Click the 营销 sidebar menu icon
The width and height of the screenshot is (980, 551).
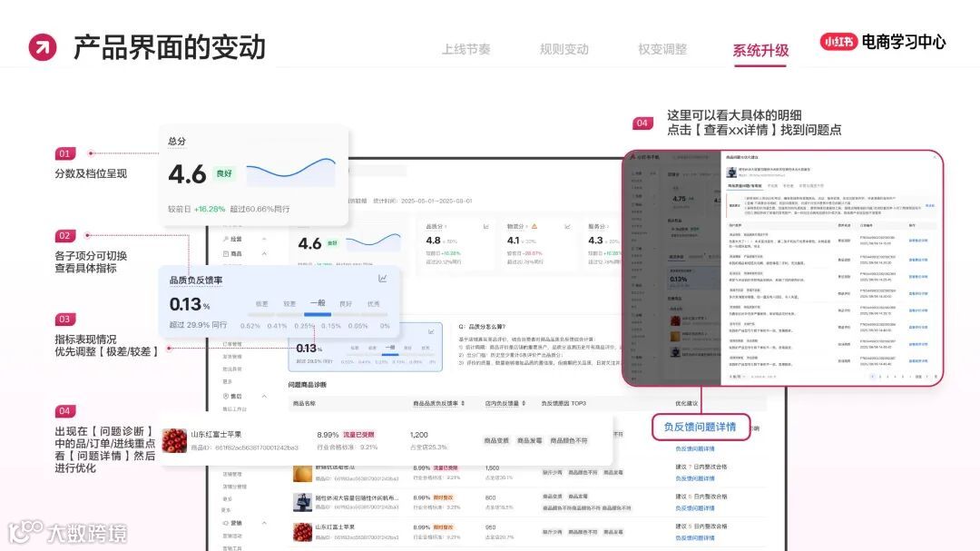pyautogui.click(x=226, y=523)
